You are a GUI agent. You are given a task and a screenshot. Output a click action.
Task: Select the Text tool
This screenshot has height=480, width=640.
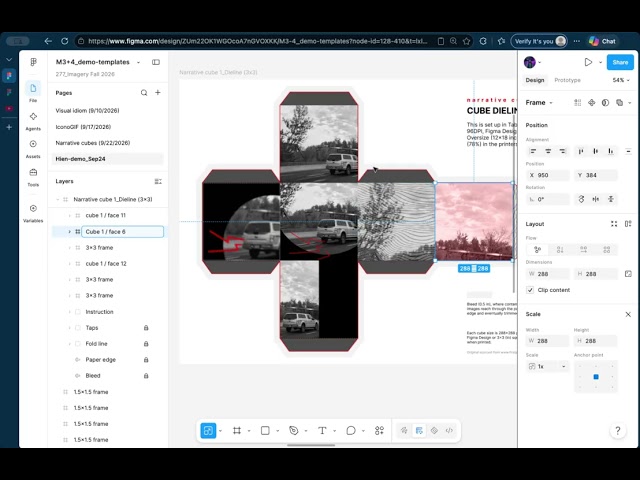pos(322,430)
